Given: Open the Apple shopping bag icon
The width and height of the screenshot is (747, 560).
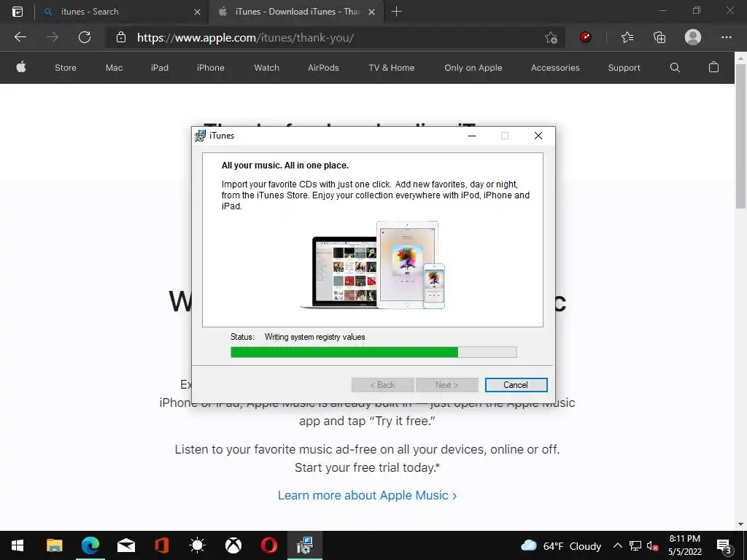Looking at the screenshot, I should [713, 67].
